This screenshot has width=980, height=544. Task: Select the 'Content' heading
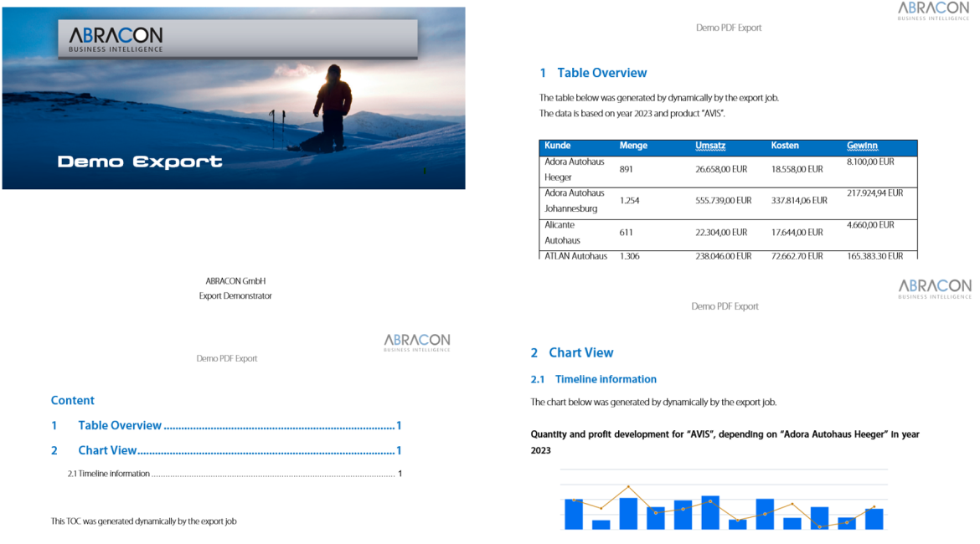pyautogui.click(x=73, y=400)
